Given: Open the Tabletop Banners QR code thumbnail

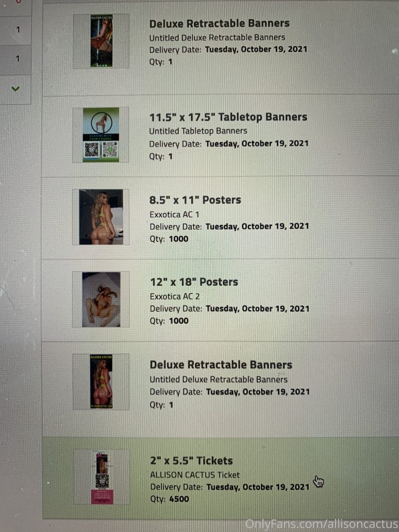Looking at the screenshot, I should 101,135.
